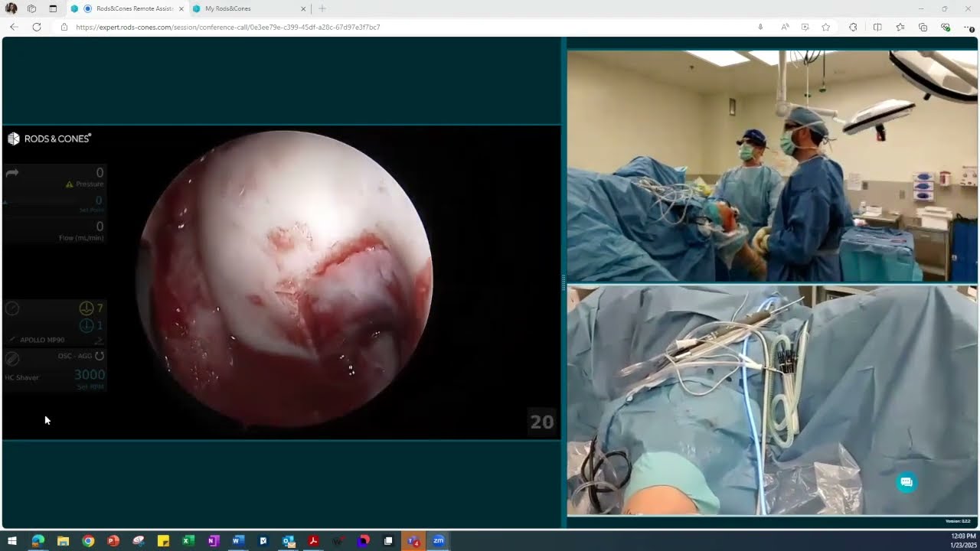The image size is (980, 551).
Task: Click the taskbar clock and date
Action: (x=963, y=540)
